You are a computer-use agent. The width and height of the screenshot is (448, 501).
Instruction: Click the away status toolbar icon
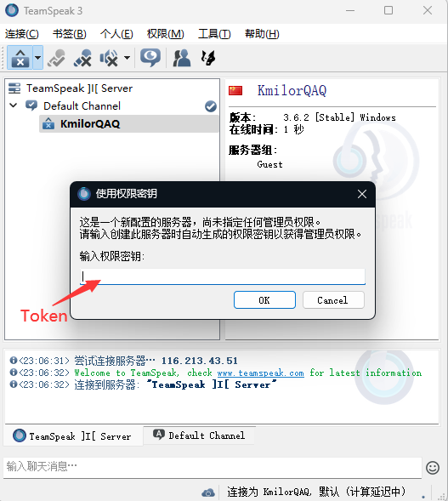coord(20,58)
